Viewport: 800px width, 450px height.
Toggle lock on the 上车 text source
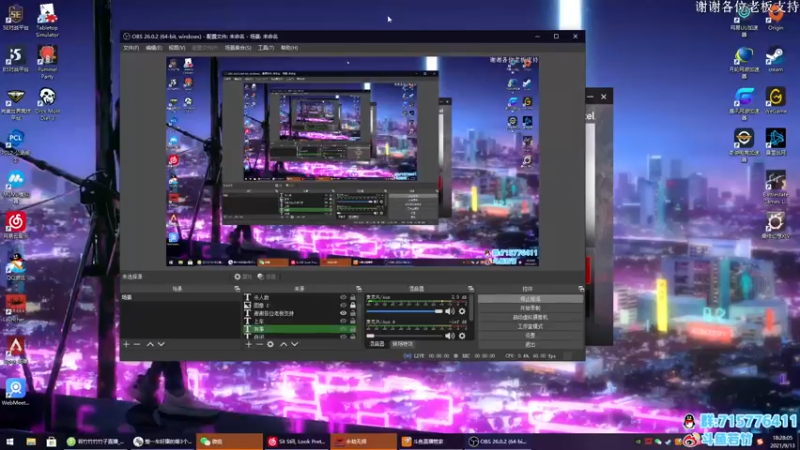tap(353, 321)
